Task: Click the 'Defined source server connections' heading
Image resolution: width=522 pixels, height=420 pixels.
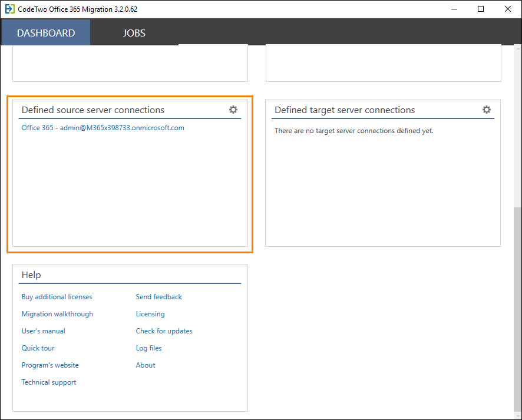Action: [x=93, y=110]
